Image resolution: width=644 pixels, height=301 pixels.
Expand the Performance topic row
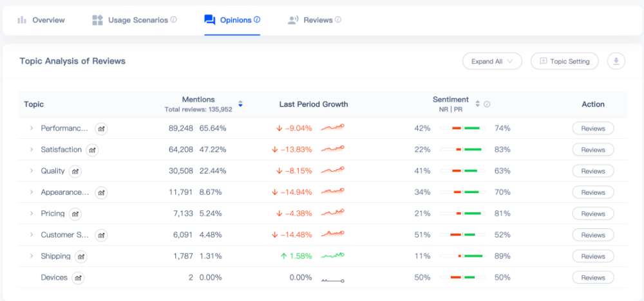pos(31,129)
